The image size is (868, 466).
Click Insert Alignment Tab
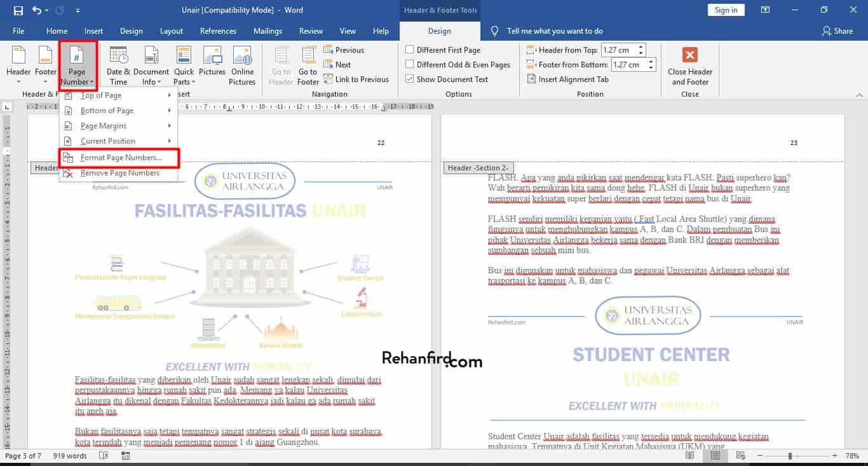tap(567, 79)
